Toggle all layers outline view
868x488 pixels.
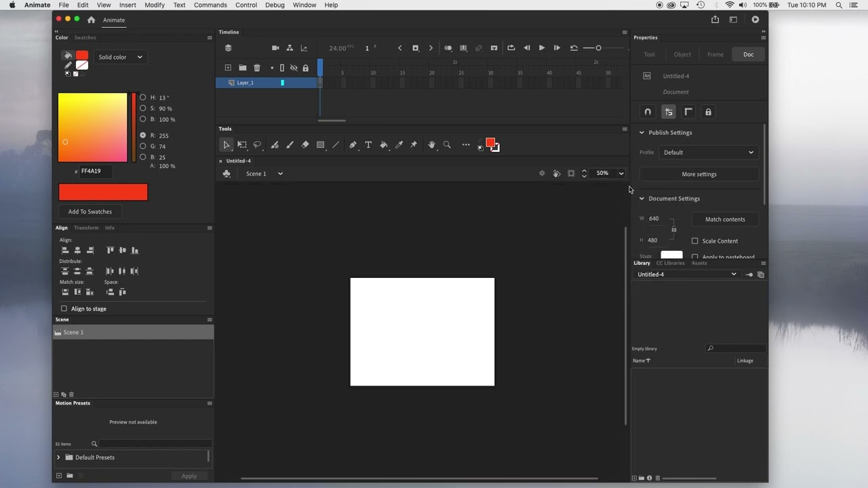282,68
